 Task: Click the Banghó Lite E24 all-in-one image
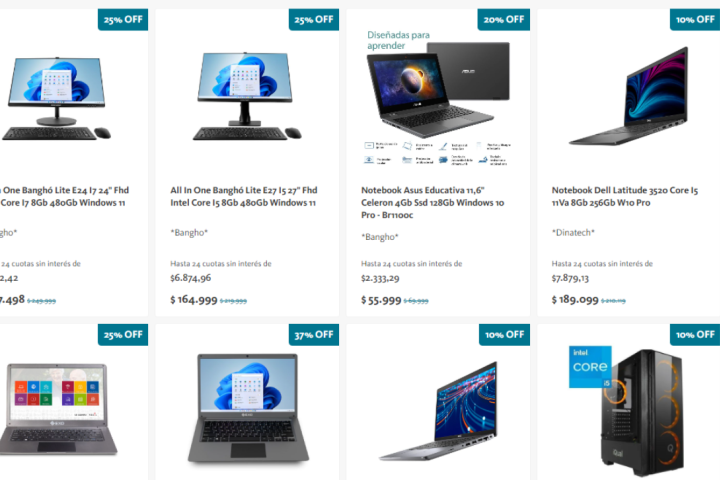(x=56, y=97)
